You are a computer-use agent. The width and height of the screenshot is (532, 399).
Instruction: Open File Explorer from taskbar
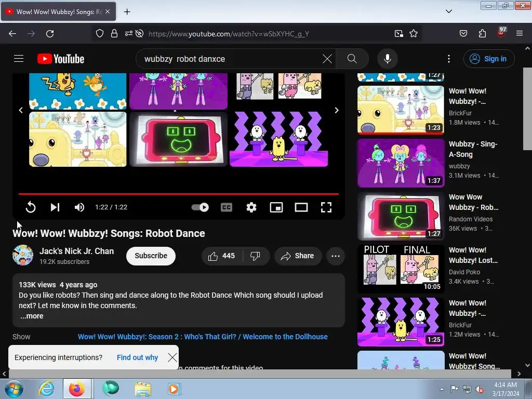point(143,389)
